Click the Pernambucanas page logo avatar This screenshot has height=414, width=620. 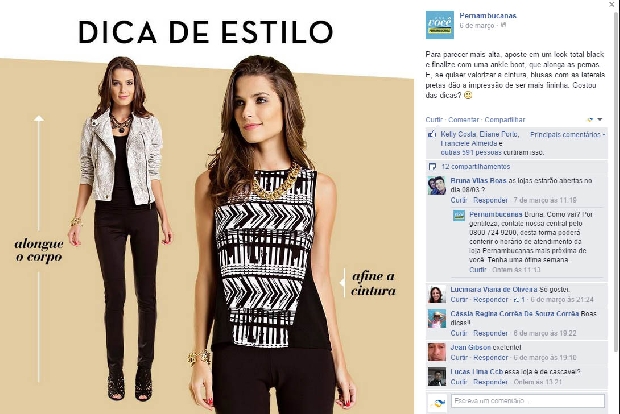(440, 25)
